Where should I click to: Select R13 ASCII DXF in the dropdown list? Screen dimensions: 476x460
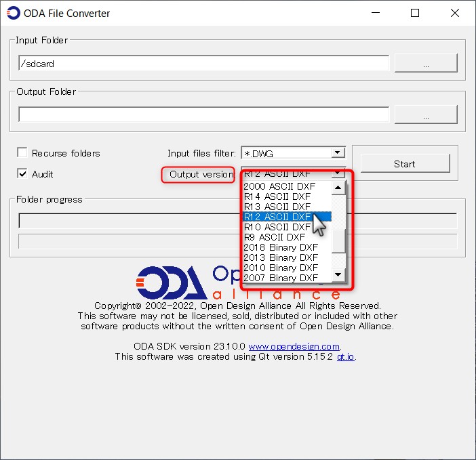click(287, 207)
